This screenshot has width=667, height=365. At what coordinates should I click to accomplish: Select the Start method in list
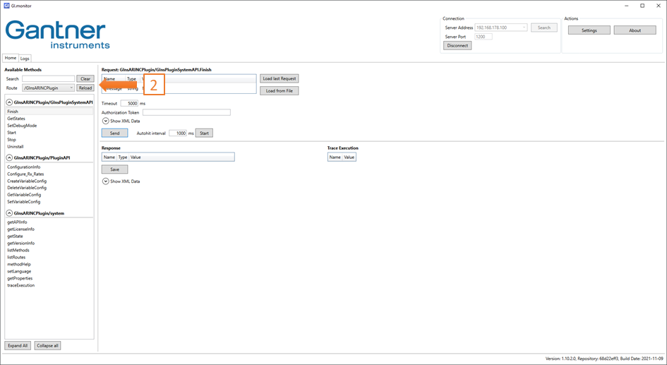[11, 133]
